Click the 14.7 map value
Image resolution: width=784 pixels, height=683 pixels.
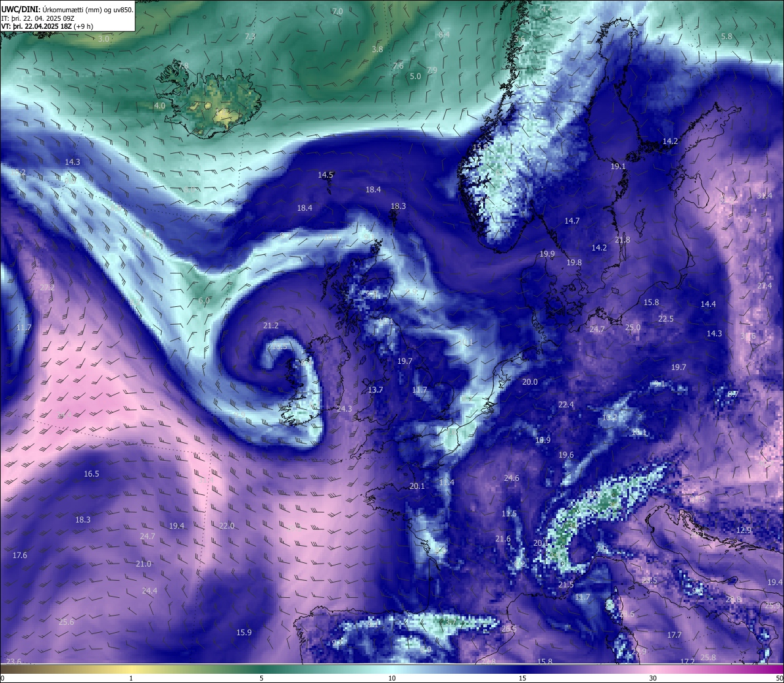[x=572, y=221]
